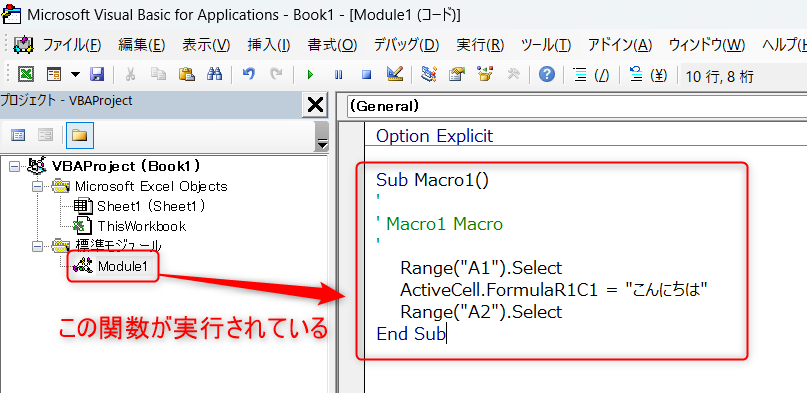The image size is (807, 393).
Task: Open Help with the question mark icon
Action: click(547, 75)
